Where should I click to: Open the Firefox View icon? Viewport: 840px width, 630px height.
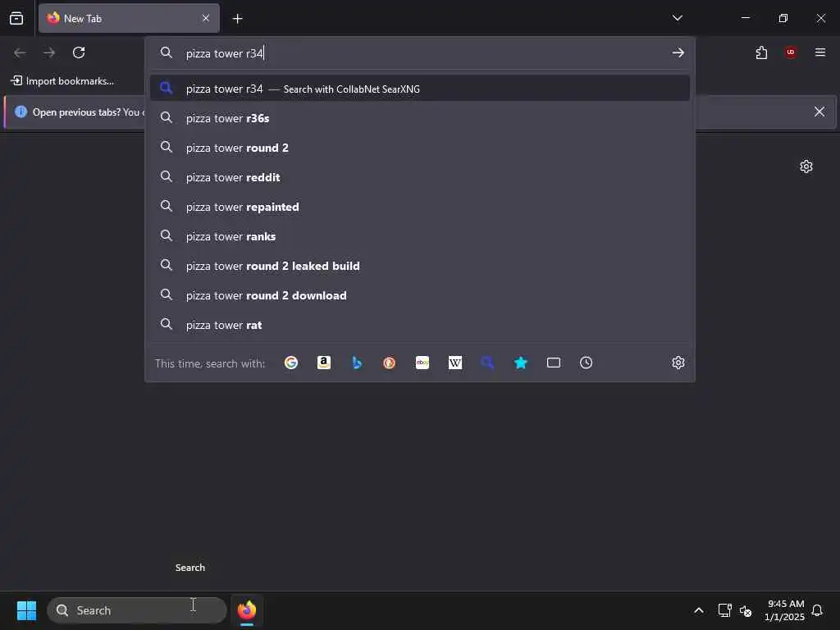point(16,18)
